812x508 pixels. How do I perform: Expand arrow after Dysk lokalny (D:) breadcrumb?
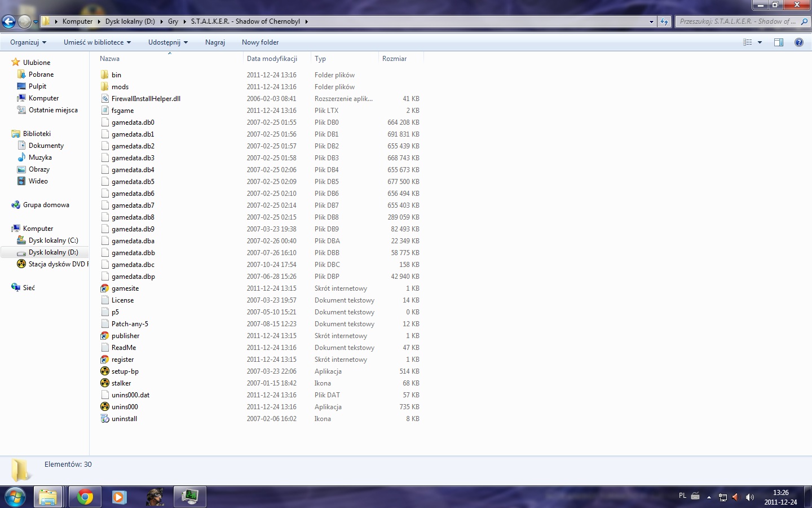click(x=161, y=21)
